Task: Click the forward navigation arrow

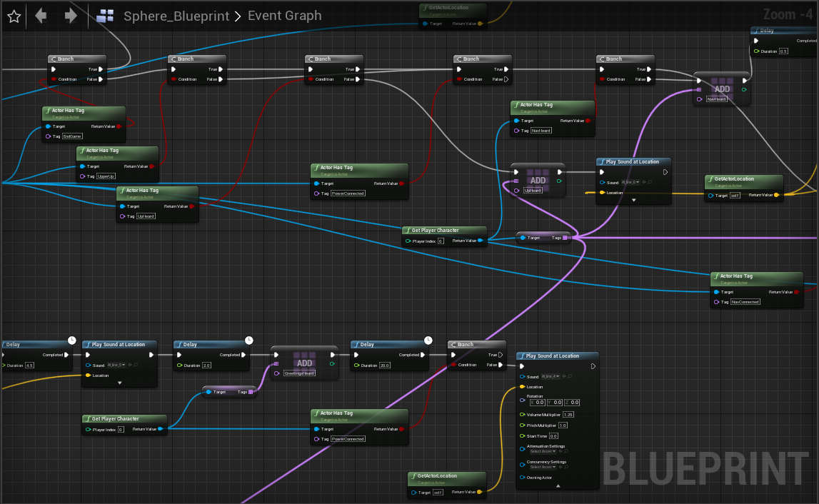Action: click(70, 16)
